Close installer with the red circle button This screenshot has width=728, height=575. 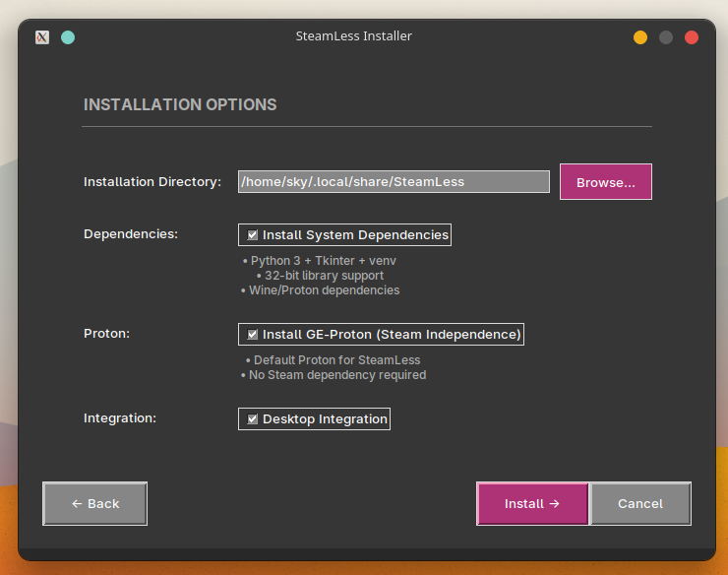pos(692,37)
